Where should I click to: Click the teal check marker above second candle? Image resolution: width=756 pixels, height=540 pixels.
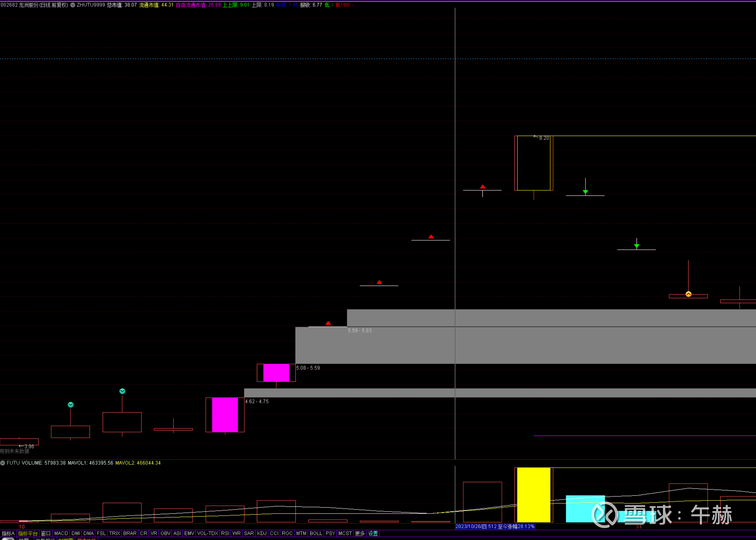pos(71,405)
